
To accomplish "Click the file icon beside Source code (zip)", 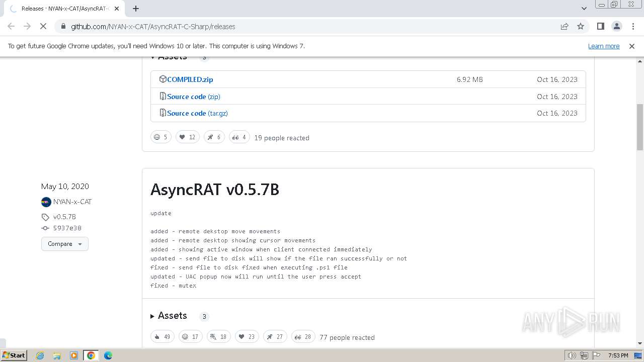I will pos(163,96).
